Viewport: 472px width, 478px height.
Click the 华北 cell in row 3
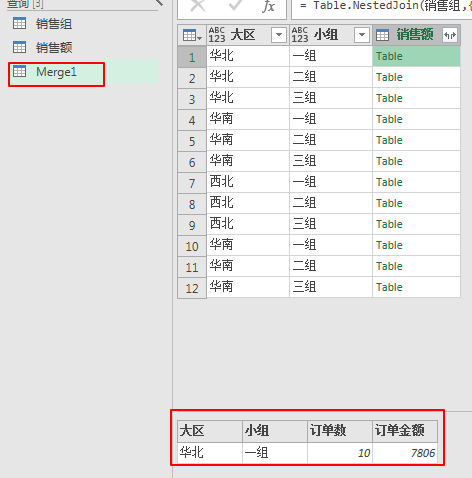click(x=248, y=98)
